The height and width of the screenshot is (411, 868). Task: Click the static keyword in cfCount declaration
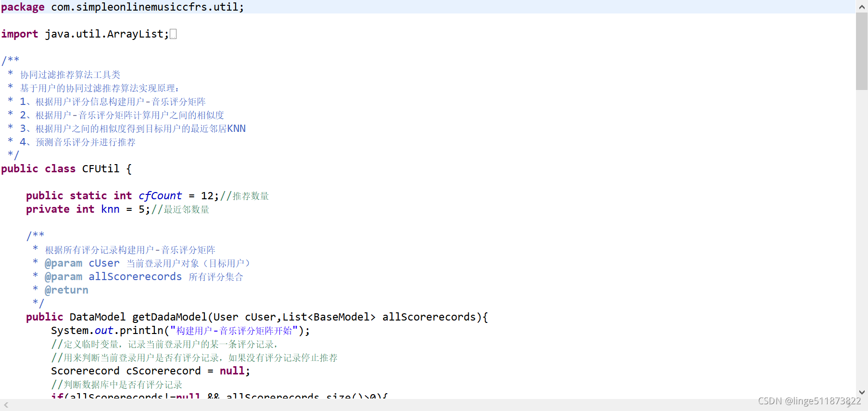pyautogui.click(x=88, y=196)
